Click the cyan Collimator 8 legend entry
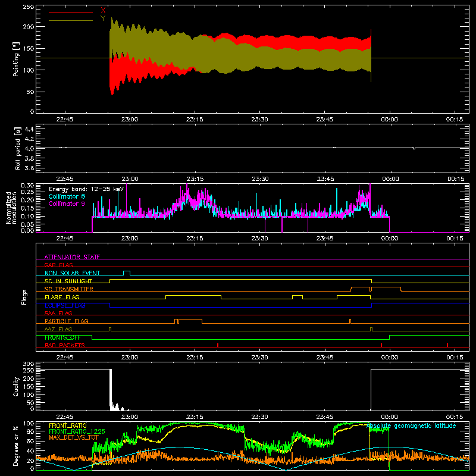Screen dimensions: 476x476 click(x=67, y=196)
